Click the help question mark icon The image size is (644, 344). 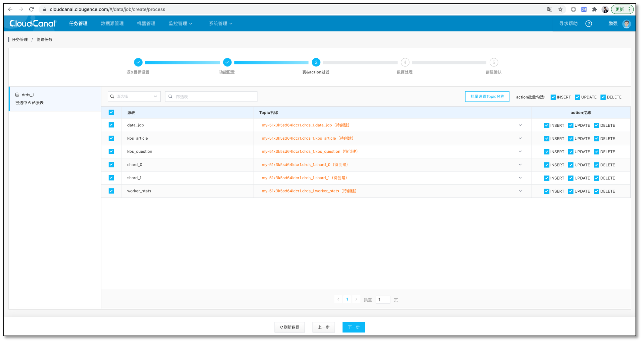[588, 24]
